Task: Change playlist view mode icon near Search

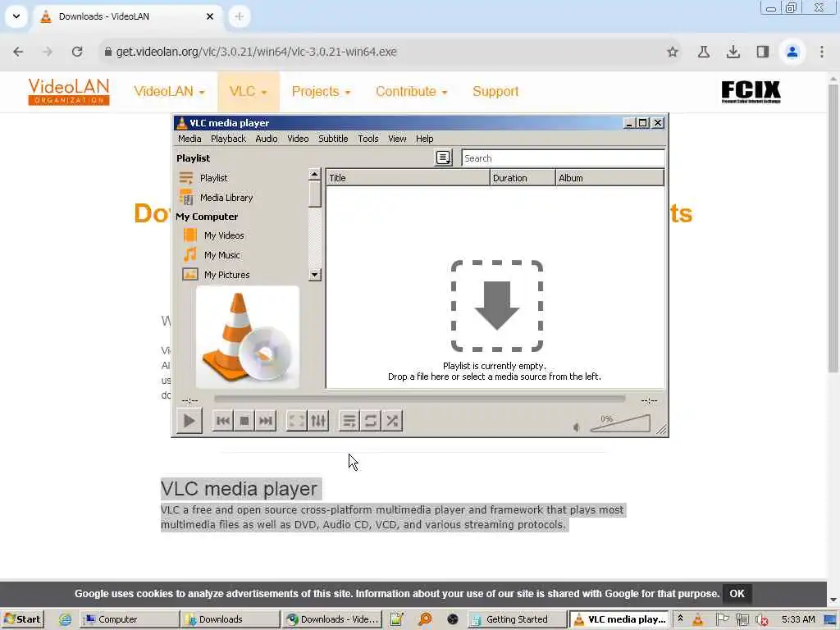Action: pyautogui.click(x=443, y=157)
